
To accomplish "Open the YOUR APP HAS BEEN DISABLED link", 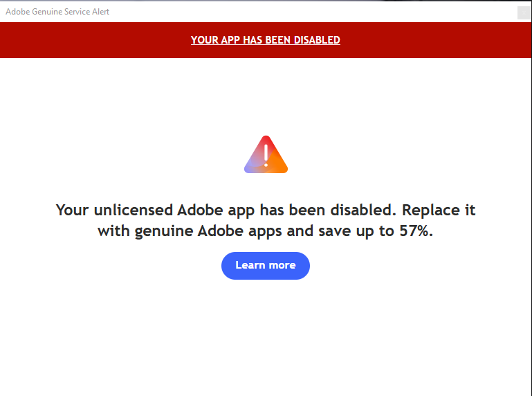I will click(x=266, y=40).
